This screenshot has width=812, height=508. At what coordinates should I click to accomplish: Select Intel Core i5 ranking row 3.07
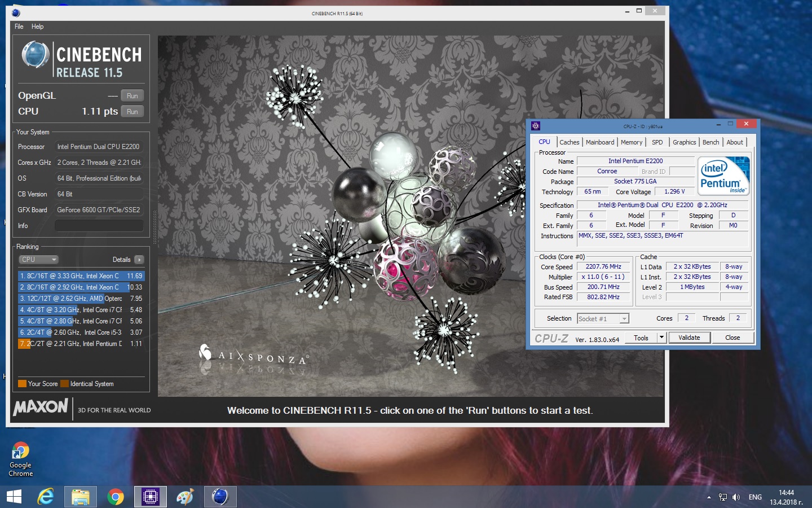81,332
